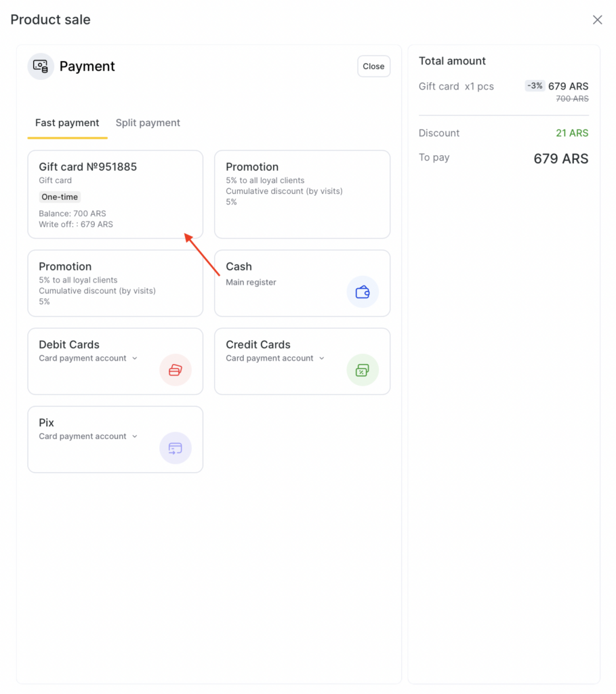The width and height of the screenshot is (616, 694).
Task: Click the green Credit Cards icon
Action: click(x=363, y=370)
